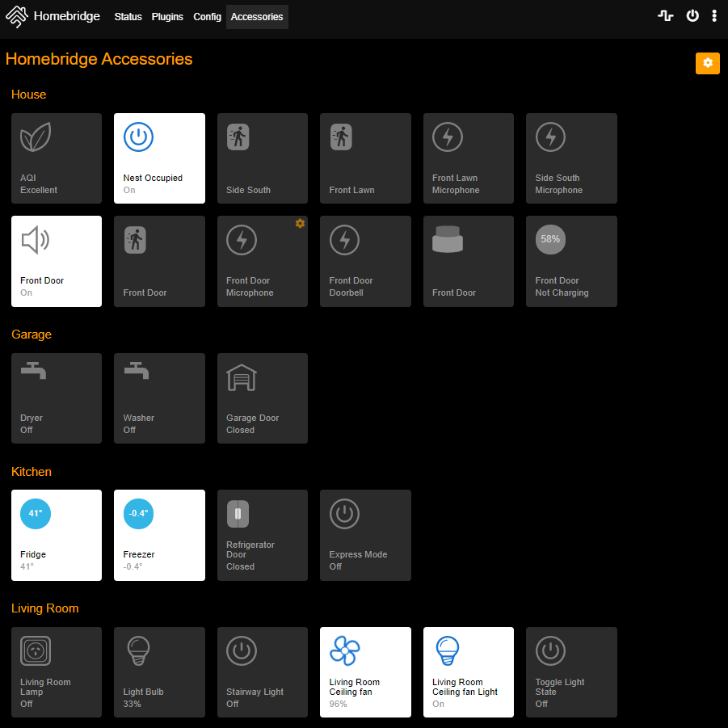Click the Homebridge logo icon
This screenshot has width=728, height=728.
(17, 17)
